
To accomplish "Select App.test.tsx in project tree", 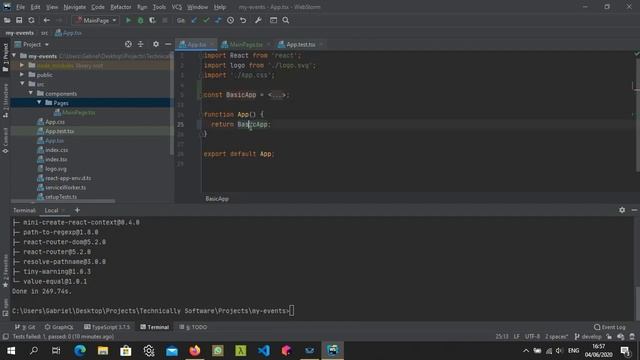I will click(60, 131).
